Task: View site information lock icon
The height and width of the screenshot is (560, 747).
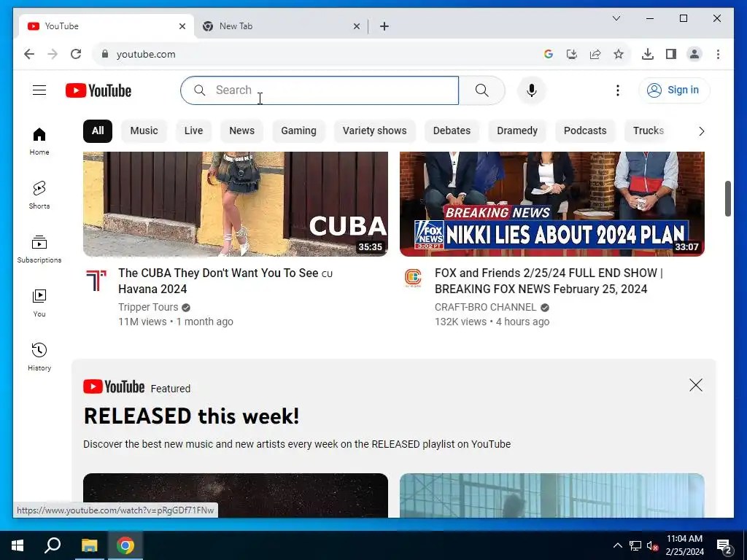Action: pos(105,54)
